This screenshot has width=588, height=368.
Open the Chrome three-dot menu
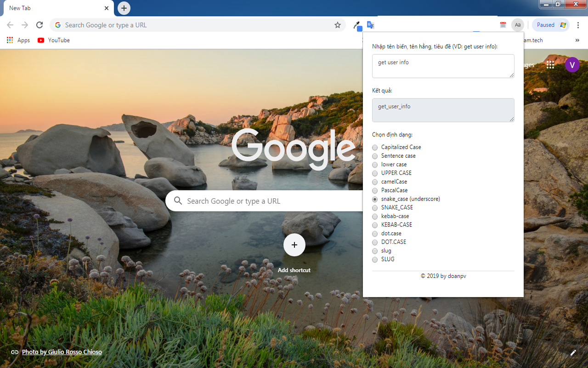(578, 25)
